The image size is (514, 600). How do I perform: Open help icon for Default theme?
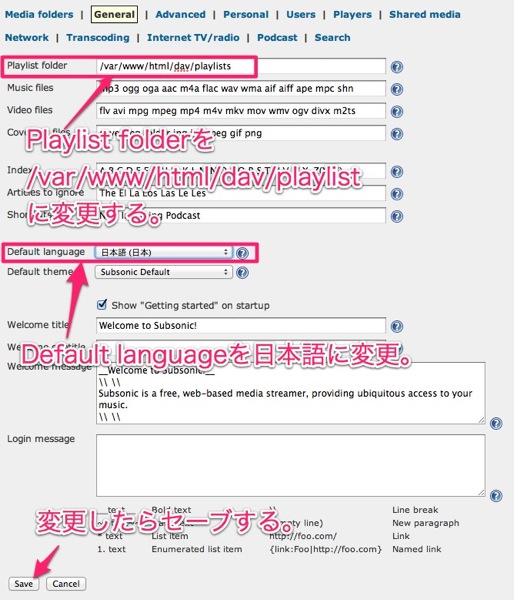(242, 272)
